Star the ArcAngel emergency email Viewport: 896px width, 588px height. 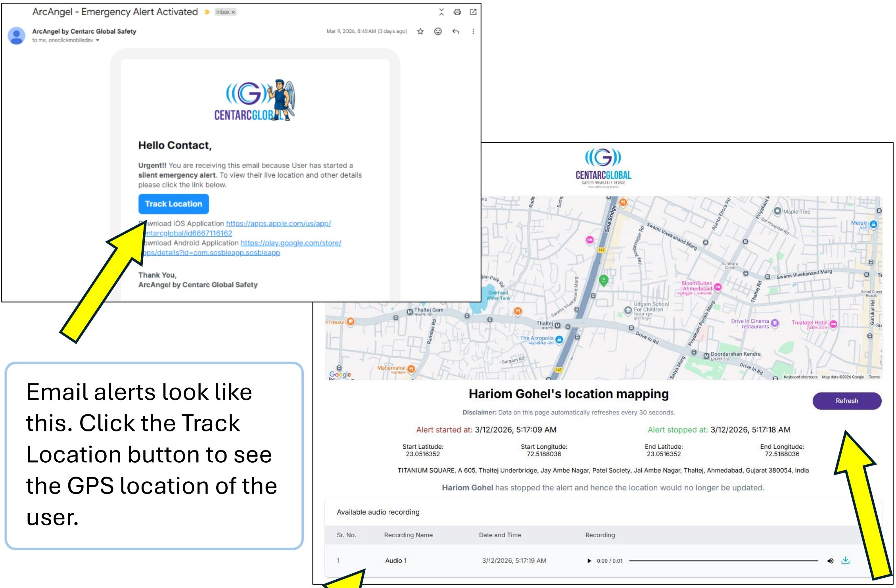[420, 31]
